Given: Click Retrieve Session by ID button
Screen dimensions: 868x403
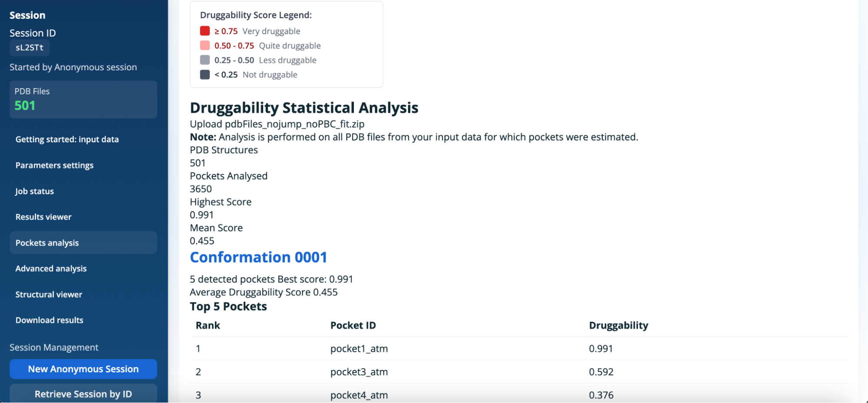Looking at the screenshot, I should pos(83,393).
